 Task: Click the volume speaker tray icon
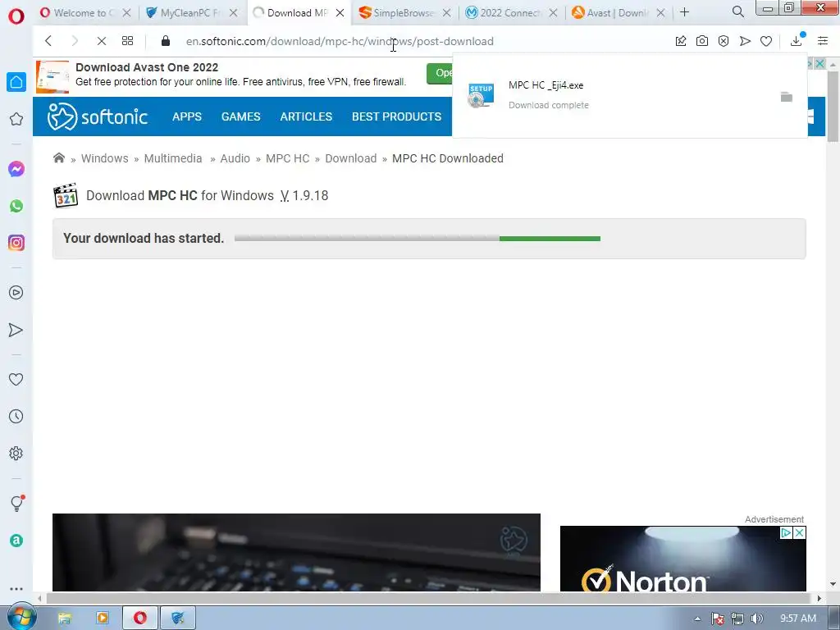[757, 619]
